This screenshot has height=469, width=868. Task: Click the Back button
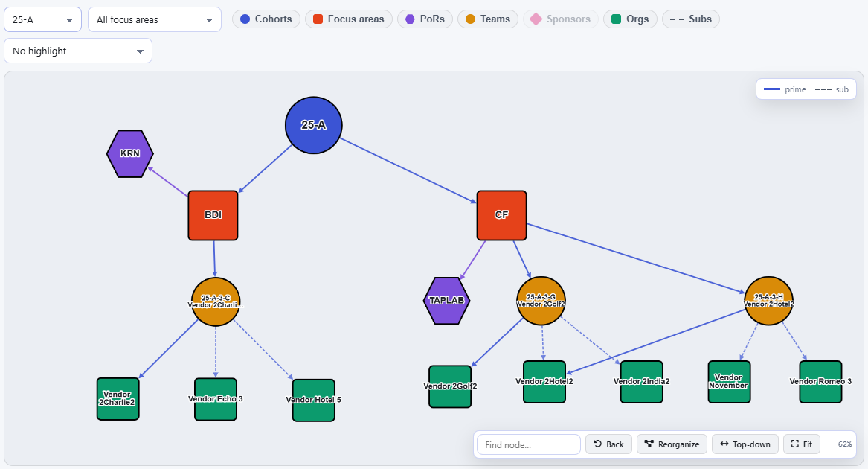tap(608, 444)
